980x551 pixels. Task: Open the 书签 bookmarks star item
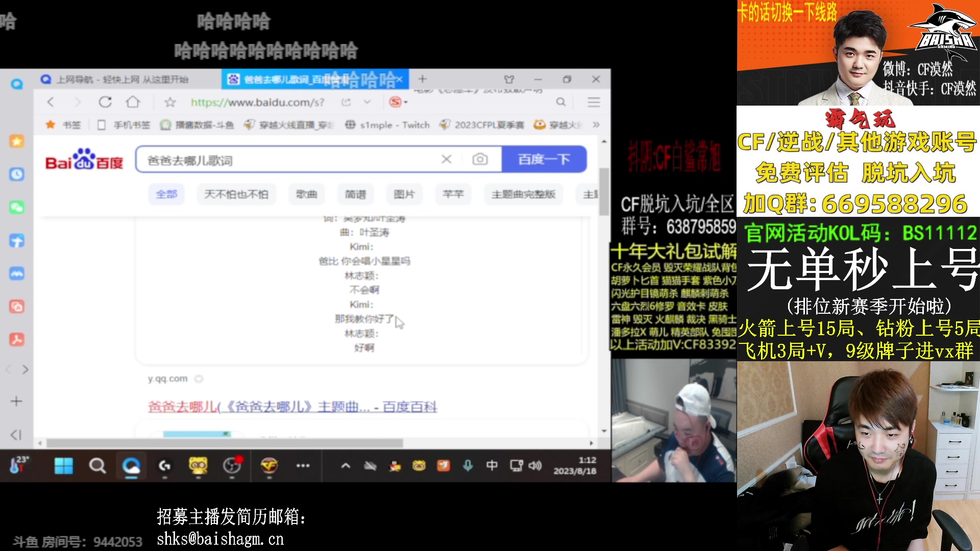pos(63,125)
